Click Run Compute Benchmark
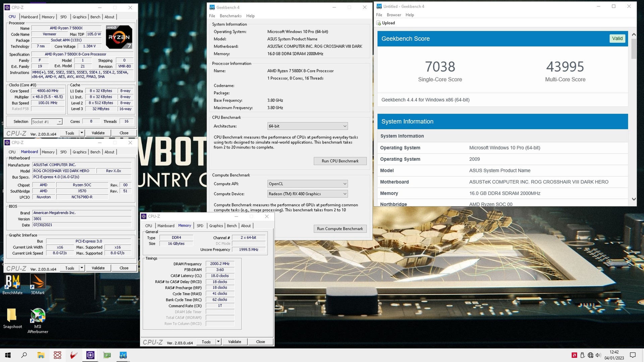 point(340,229)
